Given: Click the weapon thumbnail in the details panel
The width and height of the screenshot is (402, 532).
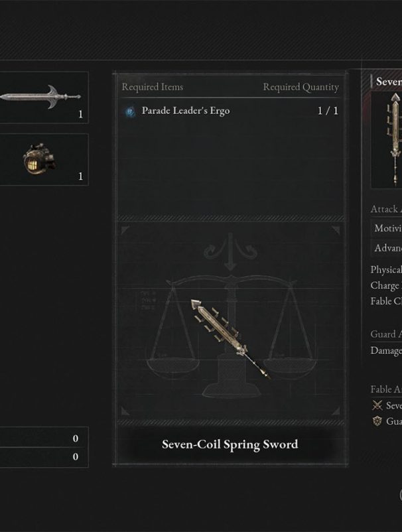Looking at the screenshot, I should (x=387, y=140).
